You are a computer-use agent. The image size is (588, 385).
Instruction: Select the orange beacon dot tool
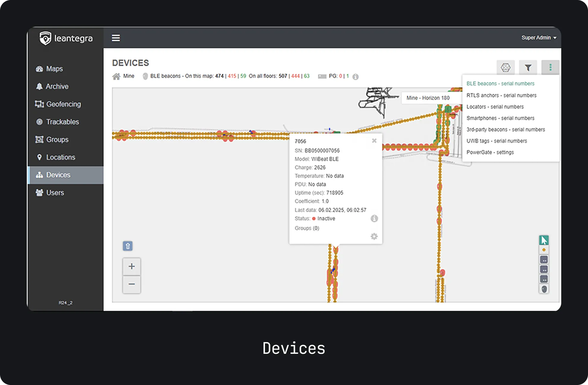[x=544, y=250]
